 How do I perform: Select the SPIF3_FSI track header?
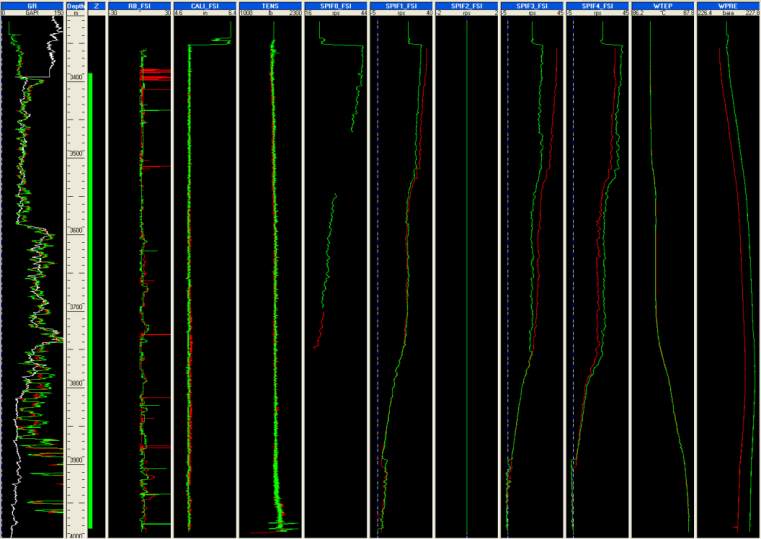[x=532, y=5]
